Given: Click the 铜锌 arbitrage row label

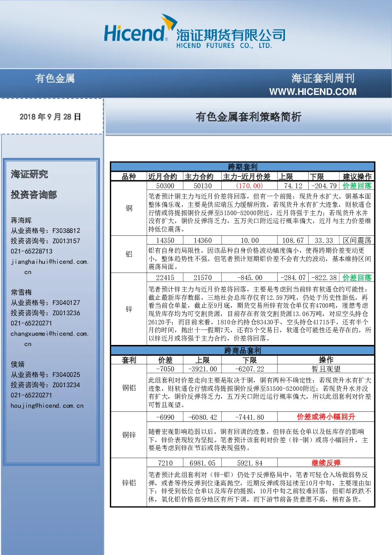Looking at the screenshot, I should (x=129, y=435).
